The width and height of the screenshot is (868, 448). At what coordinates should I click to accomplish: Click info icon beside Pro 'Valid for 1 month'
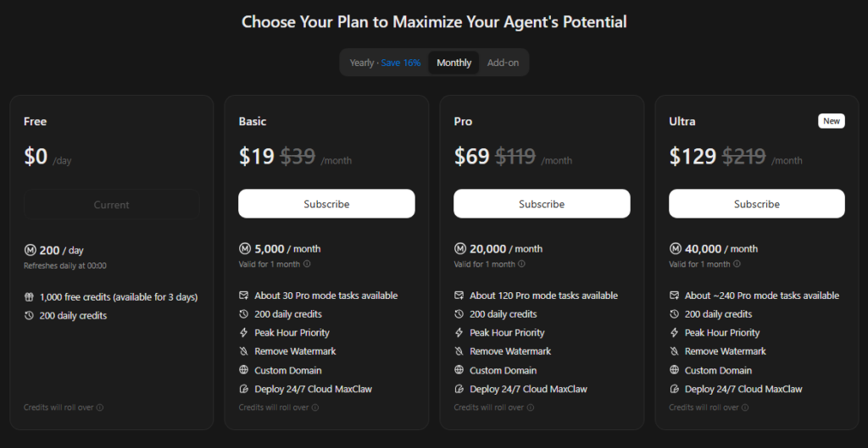[522, 264]
